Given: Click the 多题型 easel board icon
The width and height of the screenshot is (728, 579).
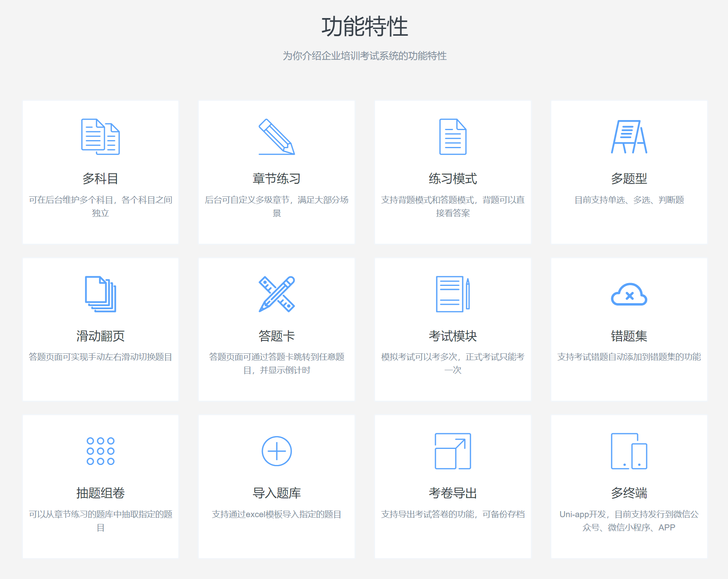Looking at the screenshot, I should (629, 137).
